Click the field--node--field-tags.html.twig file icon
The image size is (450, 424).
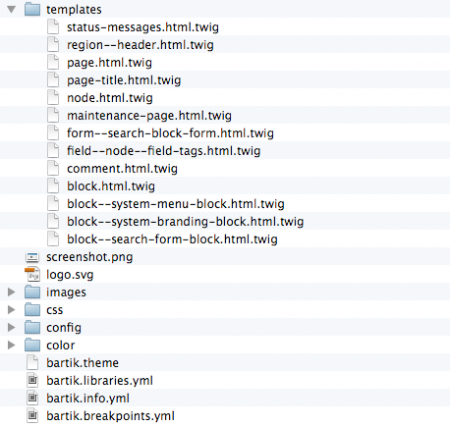53,151
